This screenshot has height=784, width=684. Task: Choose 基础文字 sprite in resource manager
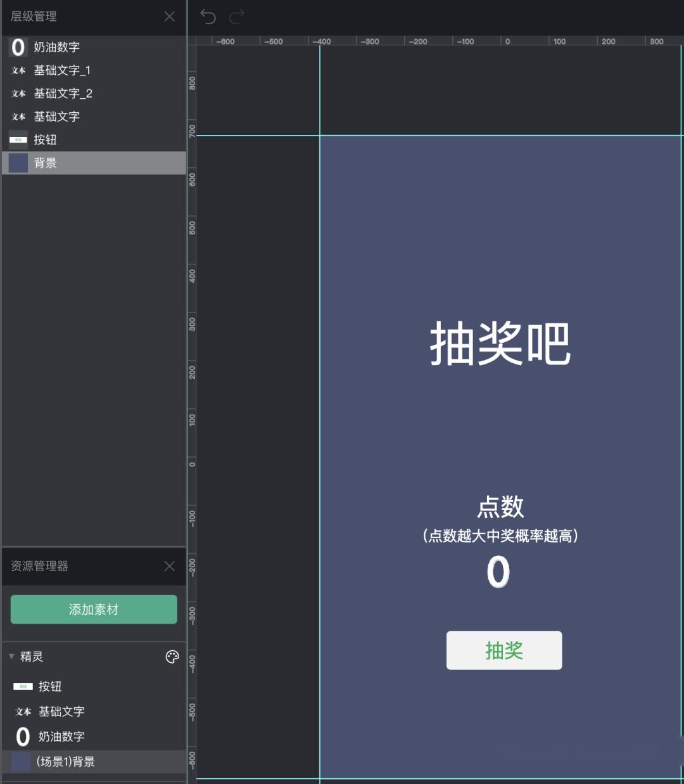pyautogui.click(x=61, y=712)
